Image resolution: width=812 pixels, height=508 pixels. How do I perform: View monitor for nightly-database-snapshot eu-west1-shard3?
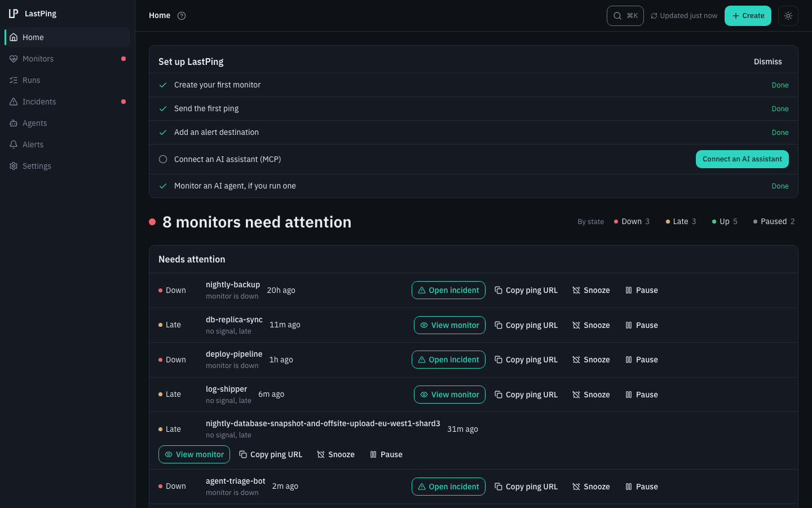click(194, 454)
